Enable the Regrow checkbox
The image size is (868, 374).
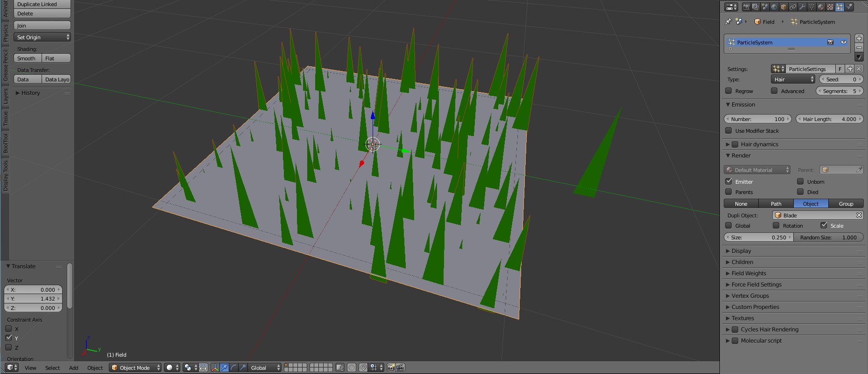[728, 91]
